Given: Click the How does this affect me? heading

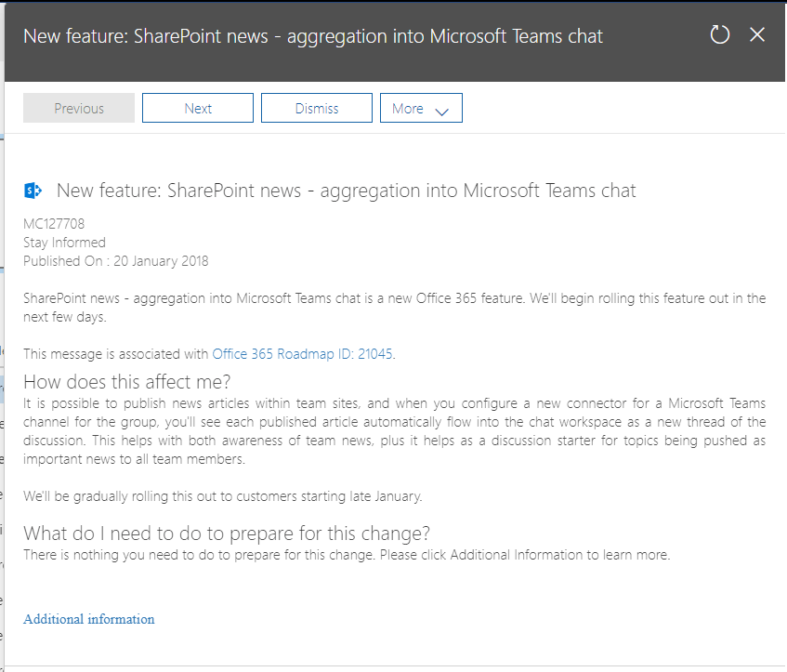Looking at the screenshot, I should tap(127, 382).
